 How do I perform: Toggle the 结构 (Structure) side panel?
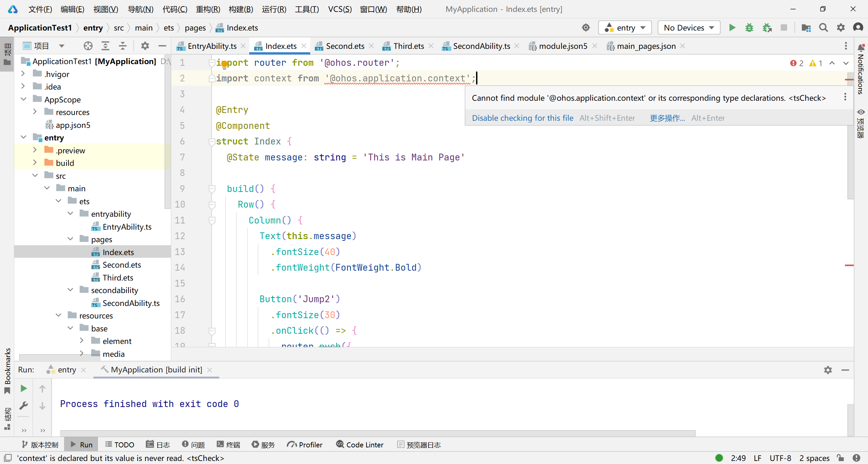pos(7,419)
